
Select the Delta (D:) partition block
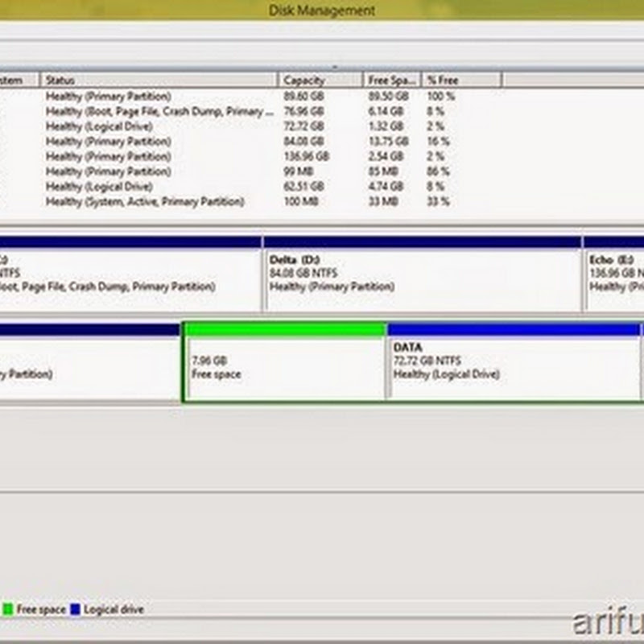tap(423, 274)
